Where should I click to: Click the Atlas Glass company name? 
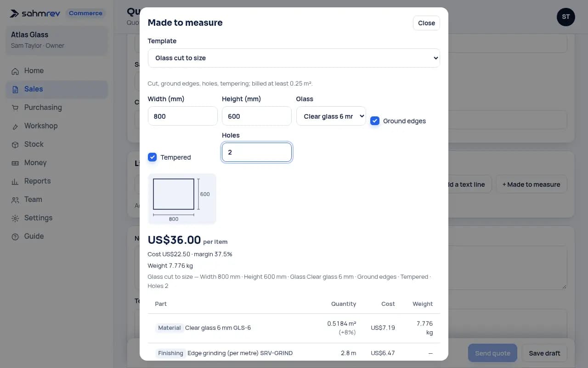click(x=29, y=35)
